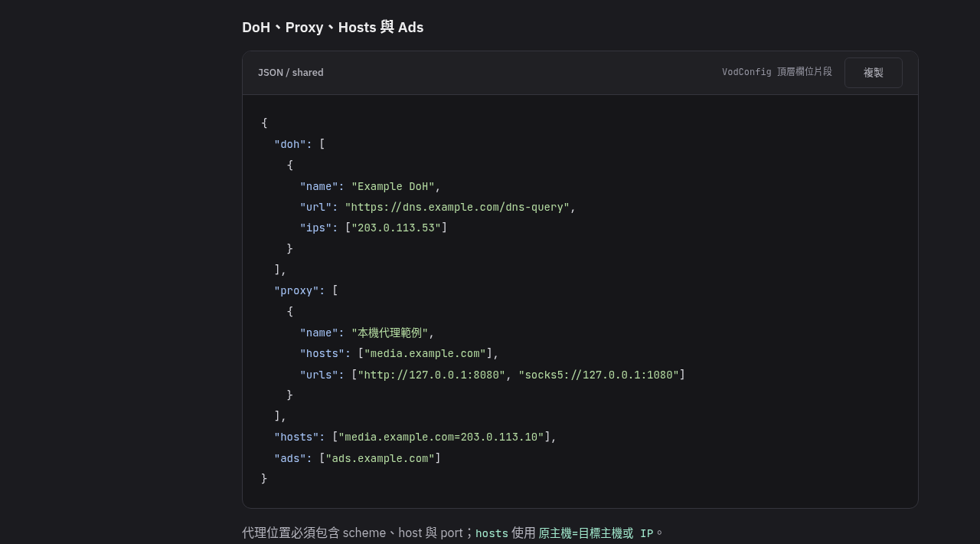Click the "Example DoH" string value
This screenshot has height=544, width=980.
(x=393, y=186)
